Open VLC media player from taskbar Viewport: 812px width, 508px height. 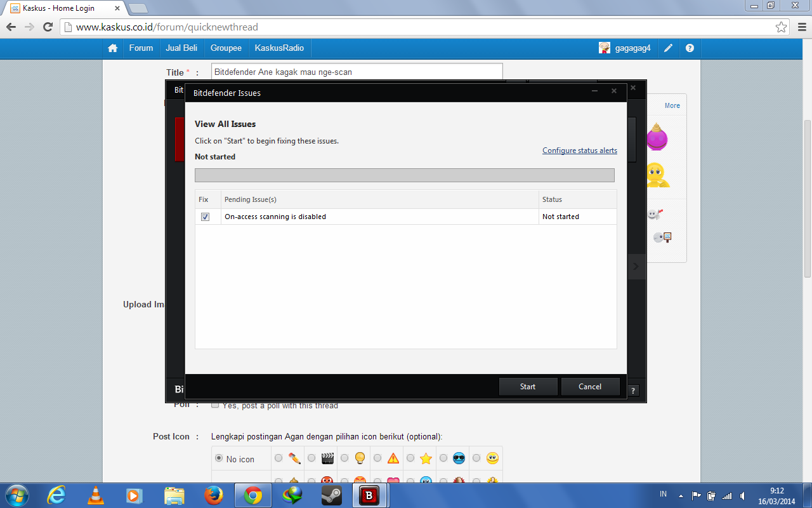(95, 495)
